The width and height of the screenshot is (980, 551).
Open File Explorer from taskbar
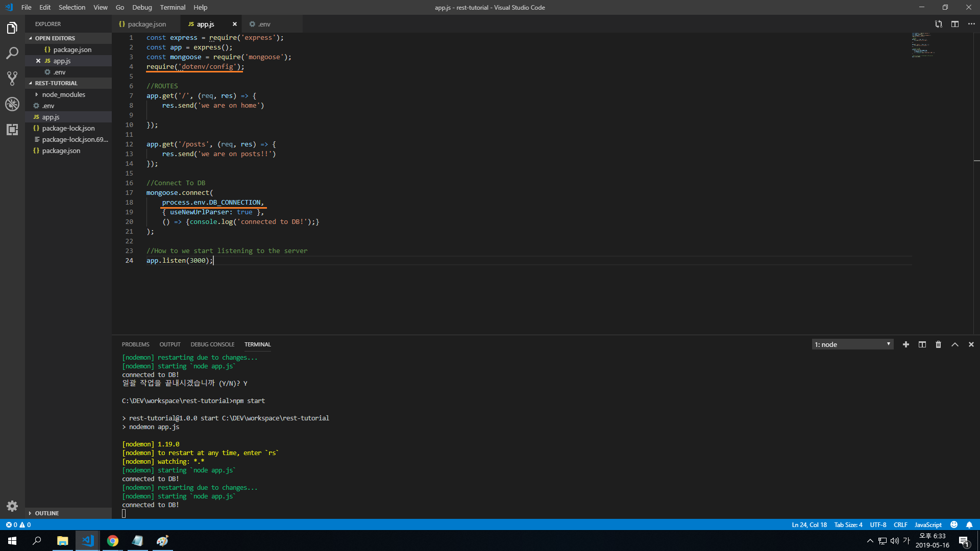(62, 541)
